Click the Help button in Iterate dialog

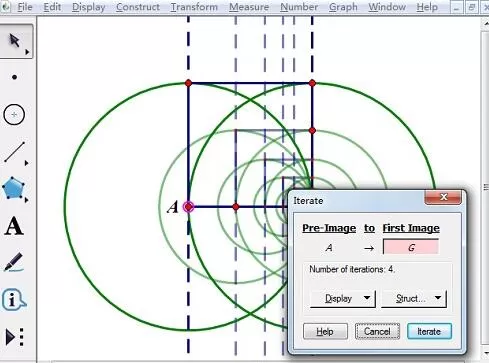click(x=325, y=332)
